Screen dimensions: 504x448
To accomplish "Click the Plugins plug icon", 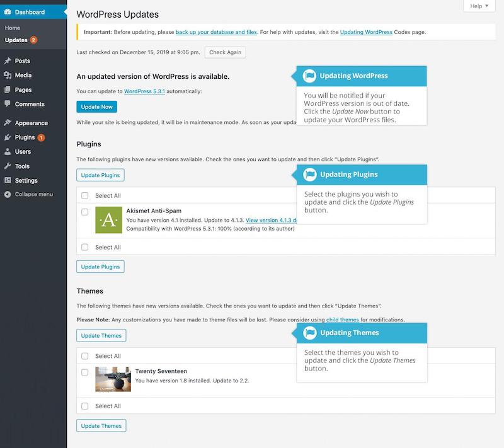I will [x=8, y=137].
